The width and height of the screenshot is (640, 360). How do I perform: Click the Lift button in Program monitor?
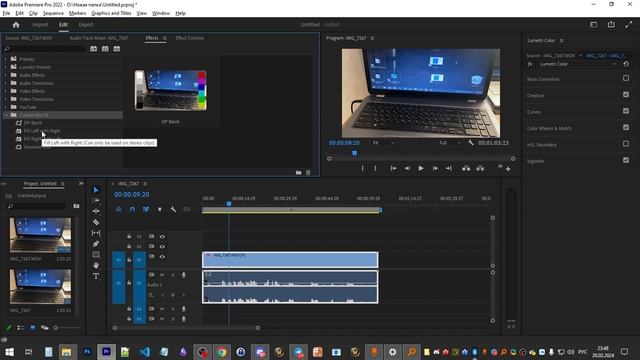[x=466, y=168]
